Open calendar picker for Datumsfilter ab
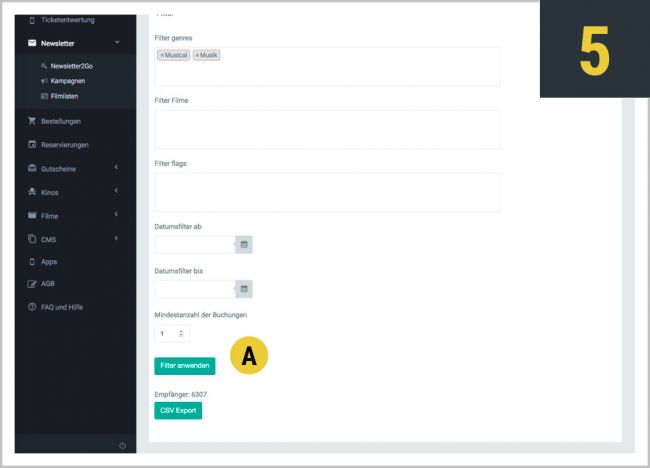This screenshot has height=468, width=650. [x=244, y=244]
